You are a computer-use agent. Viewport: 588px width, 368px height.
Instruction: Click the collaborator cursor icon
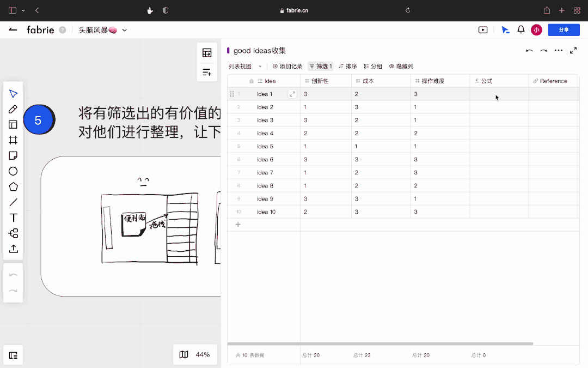tap(505, 30)
